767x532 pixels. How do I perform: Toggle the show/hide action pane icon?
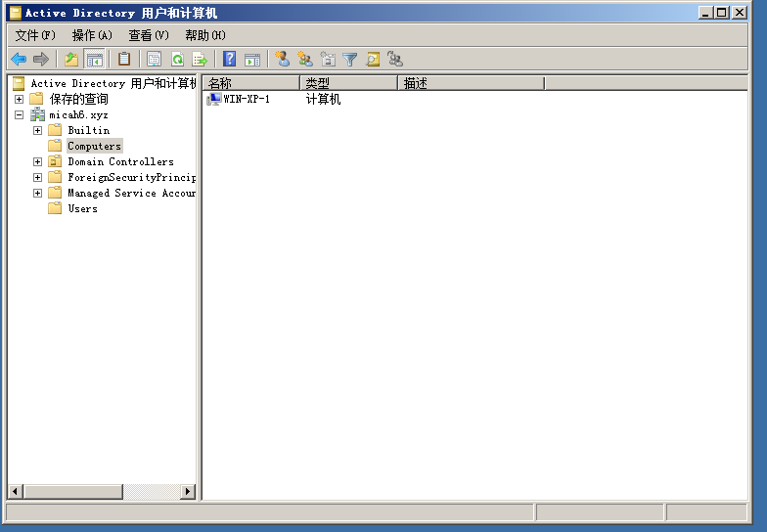tap(252, 60)
